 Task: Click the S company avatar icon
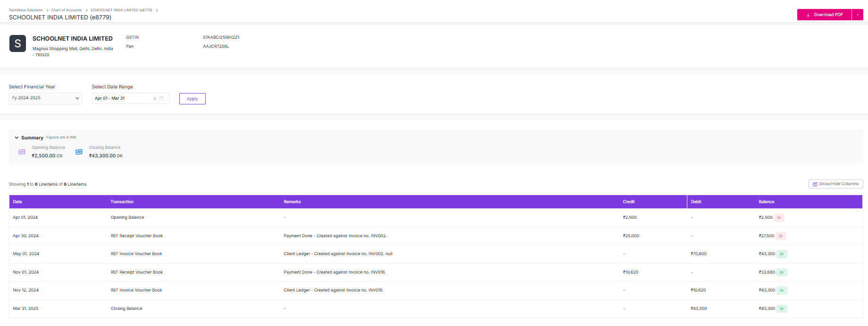pos(17,43)
